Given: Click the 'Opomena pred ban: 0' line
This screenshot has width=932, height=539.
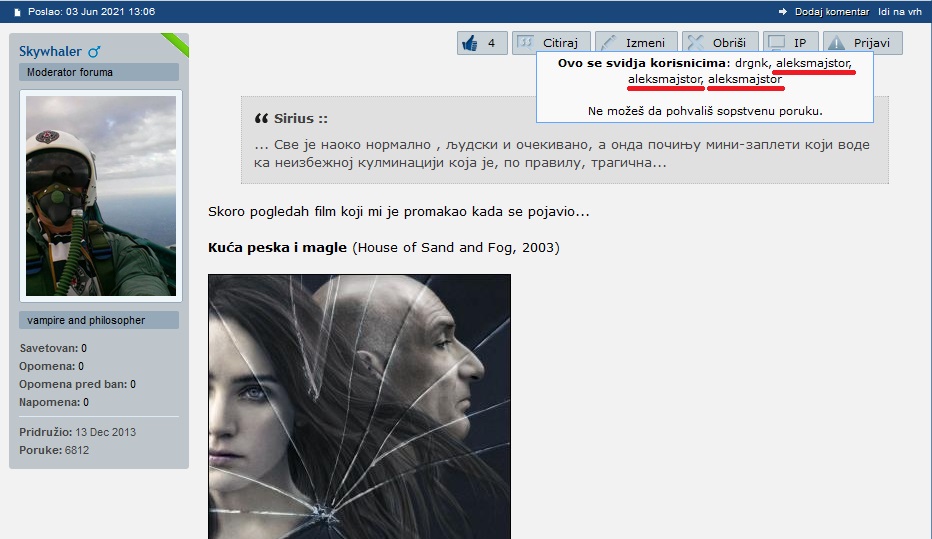Looking at the screenshot, I should (77, 384).
